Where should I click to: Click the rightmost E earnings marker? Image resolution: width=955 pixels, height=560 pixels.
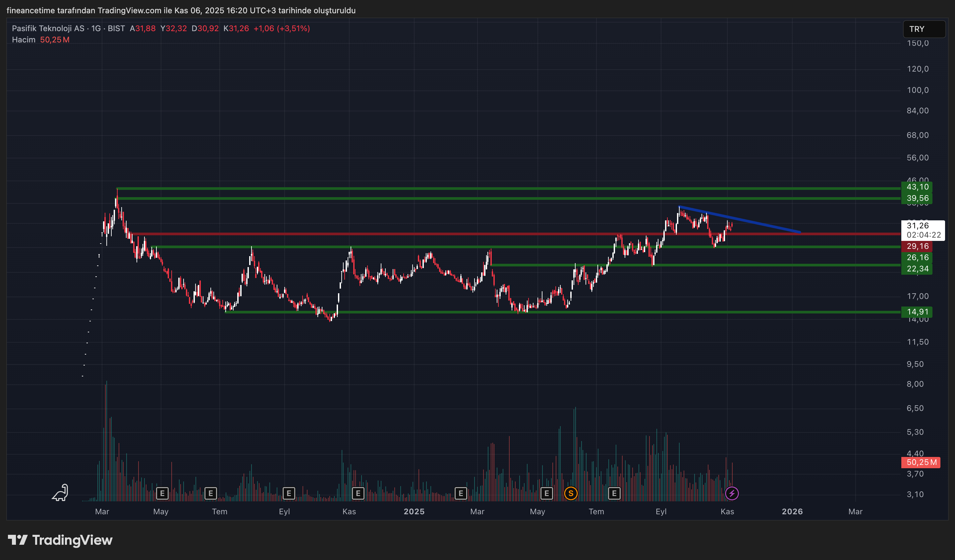(614, 493)
